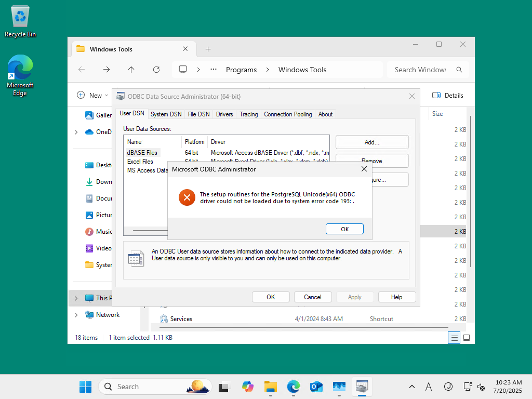
Task: Open the Drivers tab
Action: click(x=224, y=114)
